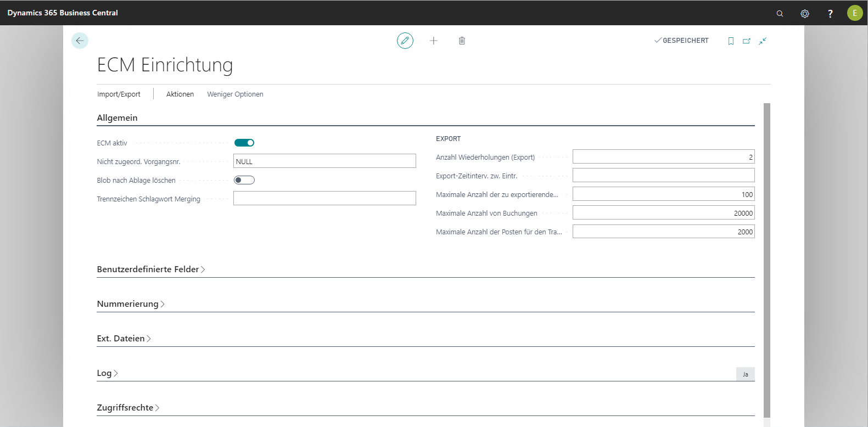The height and width of the screenshot is (427, 868).
Task: Open the search magnifier in top bar
Action: pos(780,14)
